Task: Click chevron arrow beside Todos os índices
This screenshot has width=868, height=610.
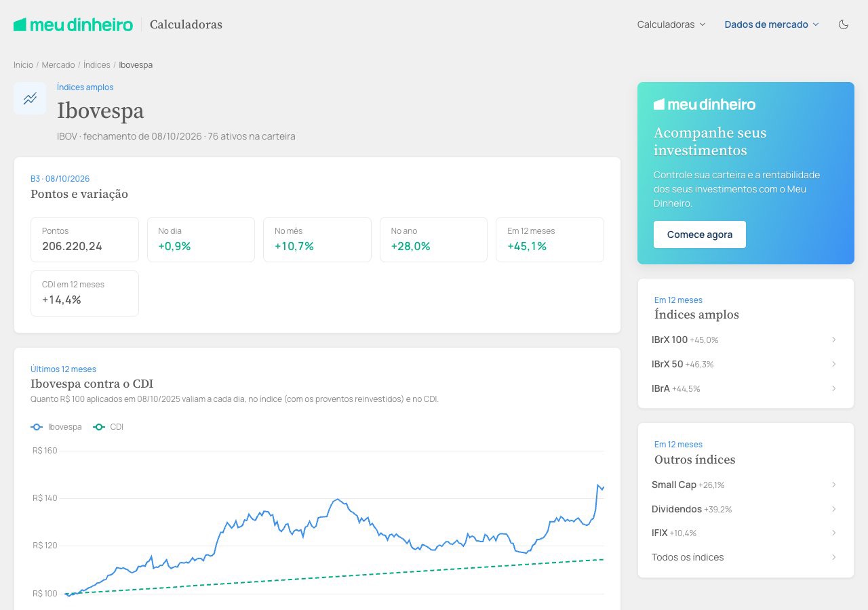Action: point(834,557)
